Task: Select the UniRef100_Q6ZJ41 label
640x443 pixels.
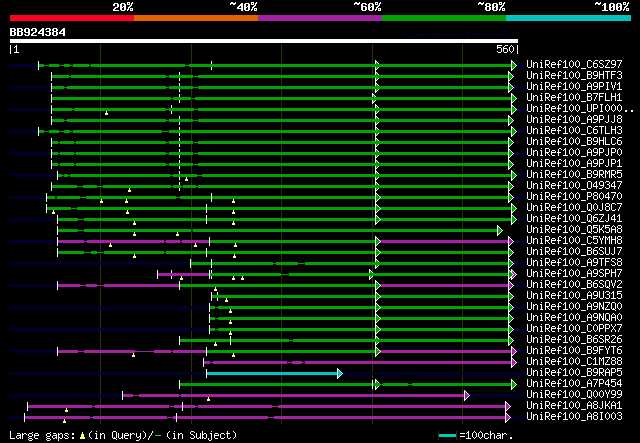Action: point(574,219)
